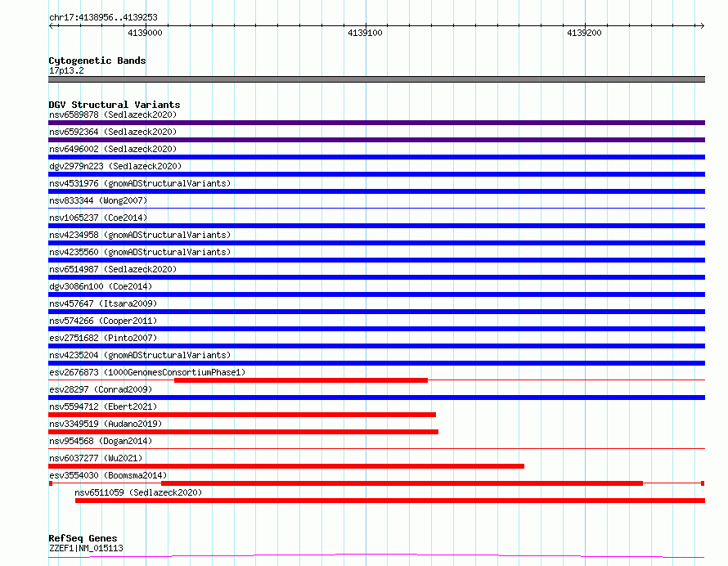
Task: Click dgv3086n100 (Coe2014) label
Action: point(101,286)
